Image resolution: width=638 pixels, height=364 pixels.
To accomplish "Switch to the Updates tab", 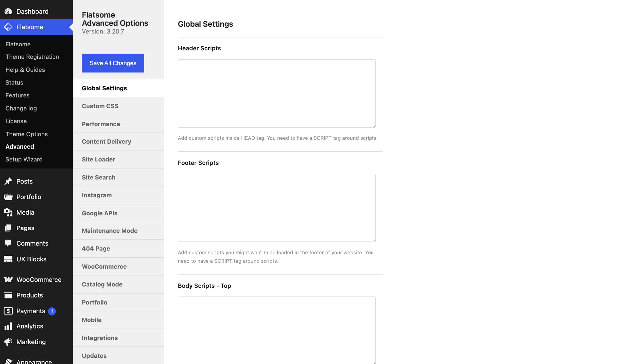I will pos(118,356).
